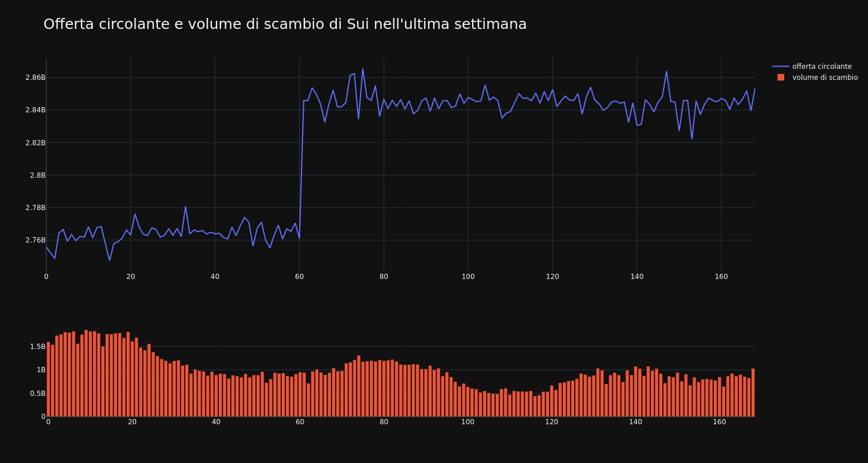Click x-axis tick 60 under line chart
868x463 pixels.
[299, 277]
